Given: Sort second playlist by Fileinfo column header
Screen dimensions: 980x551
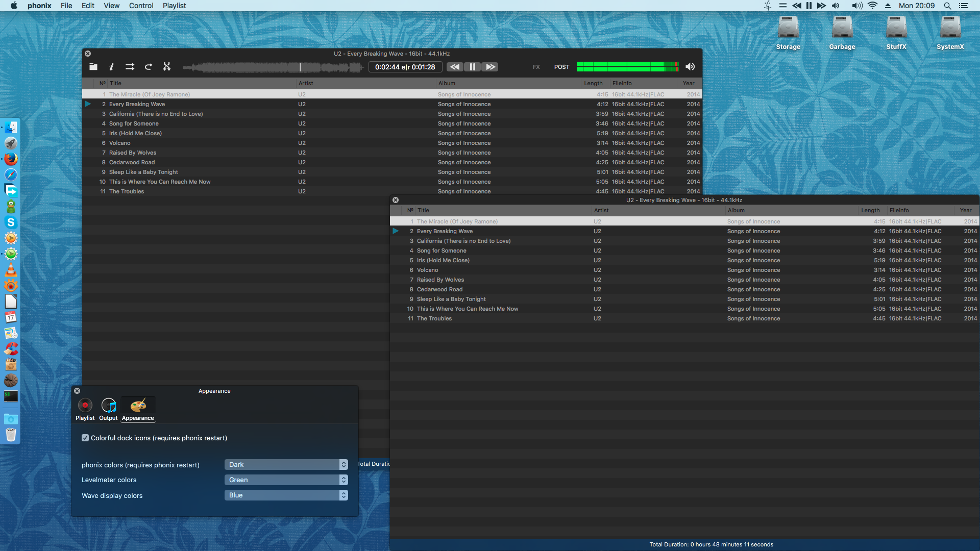Looking at the screenshot, I should 920,210.
